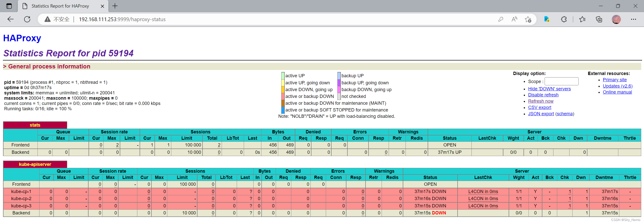
Task: Click the active UP legend color box
Action: [283, 76]
